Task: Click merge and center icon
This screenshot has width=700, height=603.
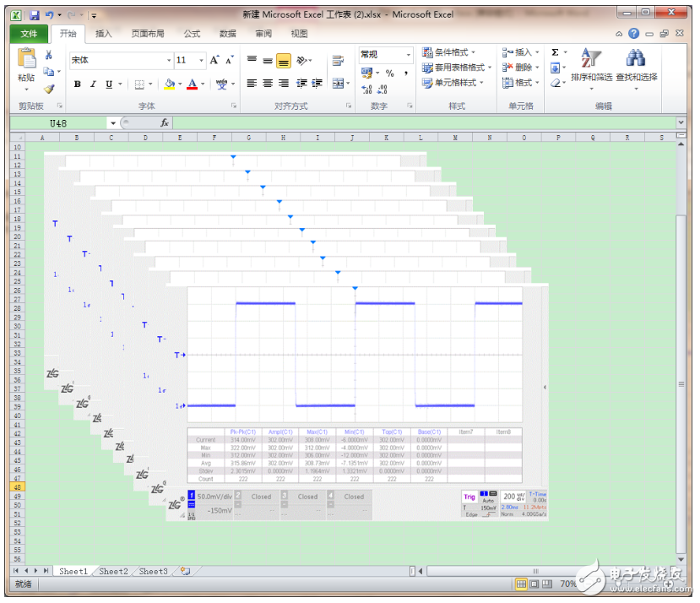Action: coord(339,84)
